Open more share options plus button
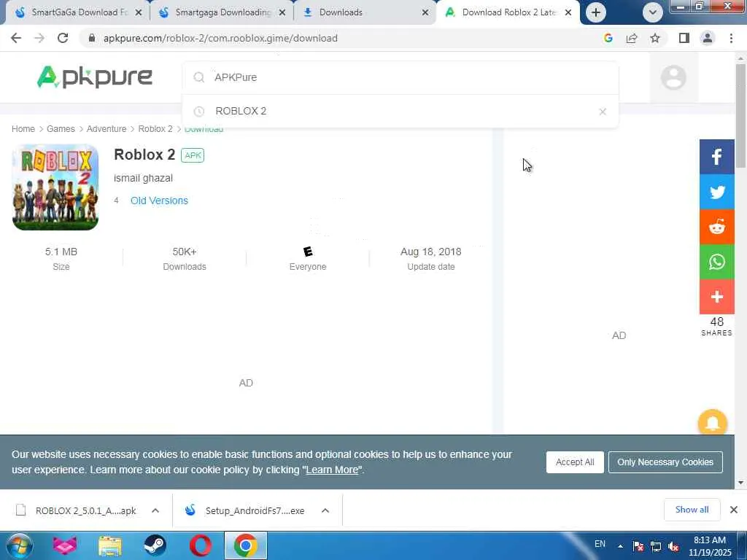This screenshot has width=747, height=560. pos(716,297)
